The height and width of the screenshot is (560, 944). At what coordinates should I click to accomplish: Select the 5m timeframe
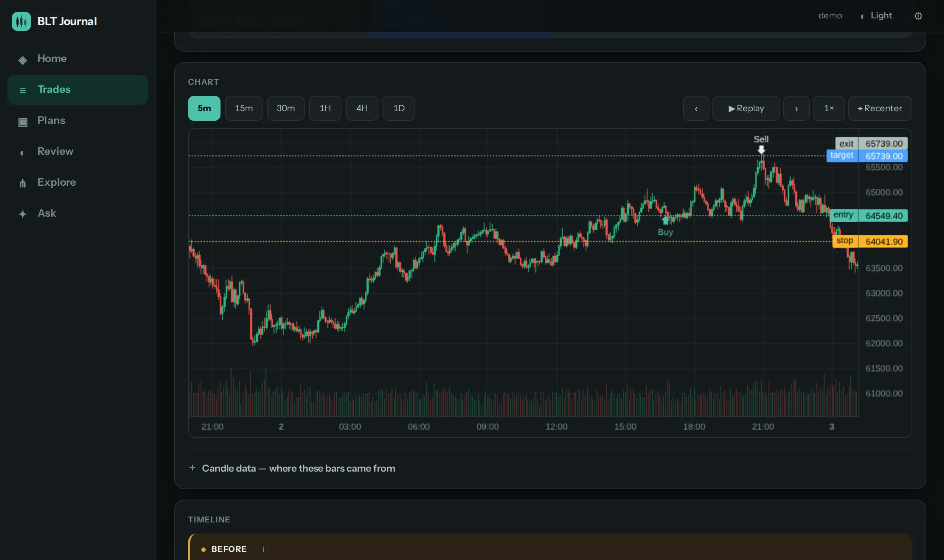pyautogui.click(x=204, y=108)
